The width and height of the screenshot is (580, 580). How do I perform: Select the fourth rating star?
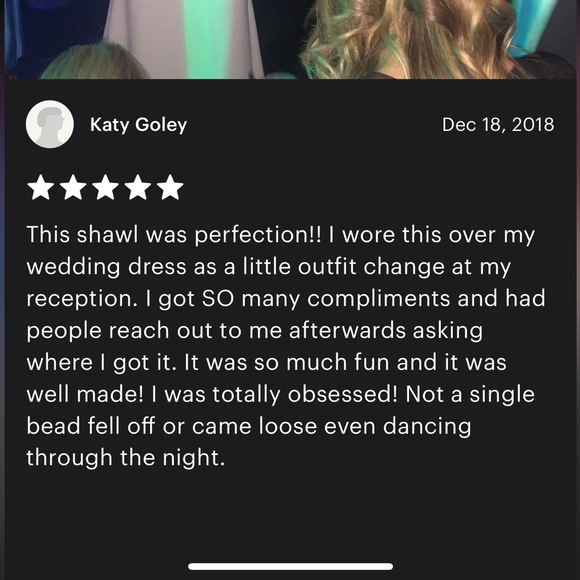coord(138,187)
